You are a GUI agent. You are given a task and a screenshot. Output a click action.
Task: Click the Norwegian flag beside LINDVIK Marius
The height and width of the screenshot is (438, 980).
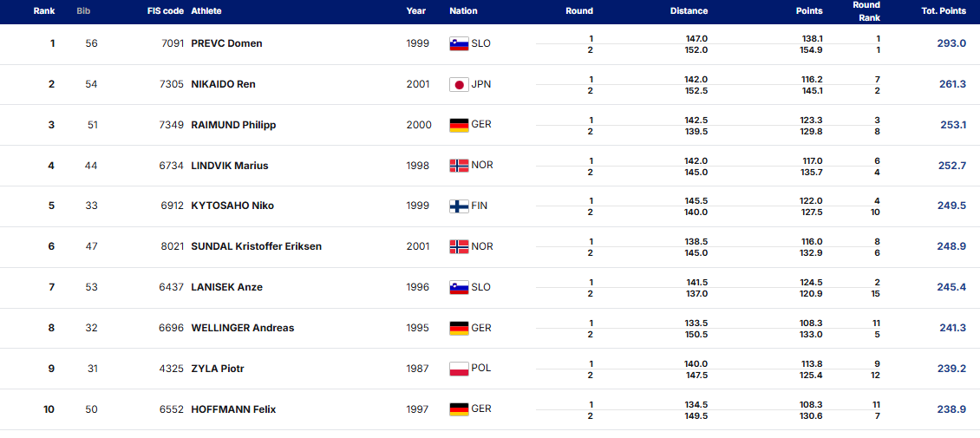[459, 166]
